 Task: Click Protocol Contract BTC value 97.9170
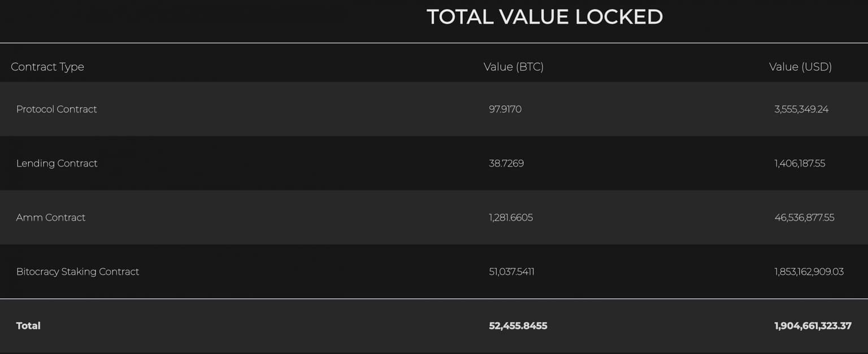click(505, 109)
